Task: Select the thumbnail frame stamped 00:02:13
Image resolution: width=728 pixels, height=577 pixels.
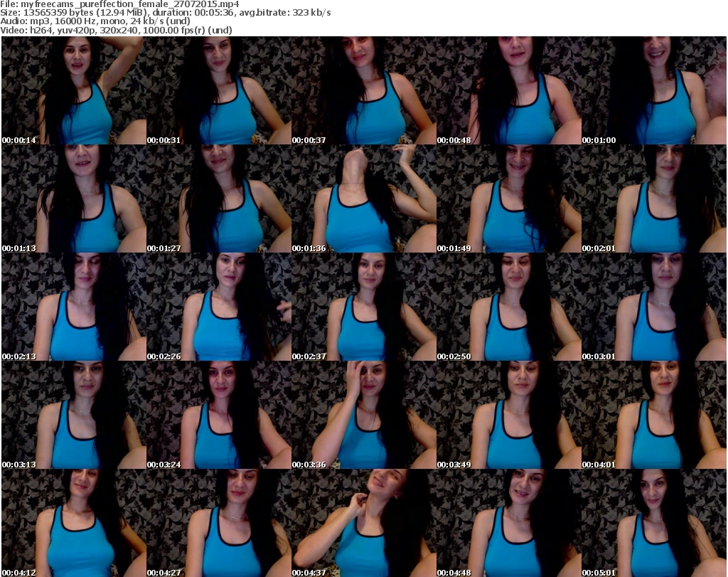Action: pyautogui.click(x=74, y=307)
